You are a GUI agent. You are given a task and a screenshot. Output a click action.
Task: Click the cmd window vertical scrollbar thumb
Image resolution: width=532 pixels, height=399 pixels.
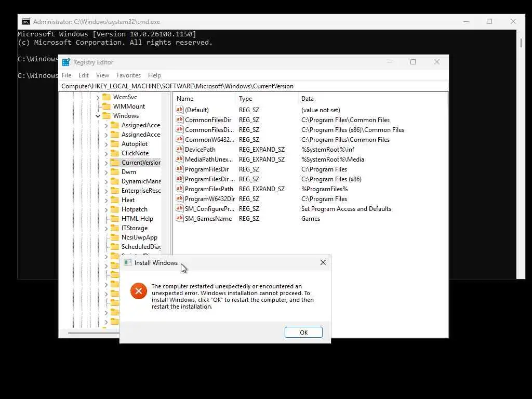(x=521, y=43)
